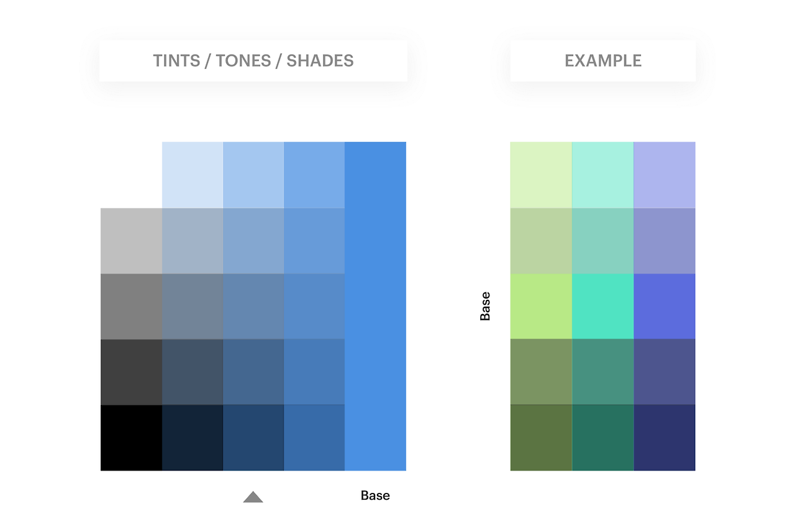Click the EXAMPLE heading label

pos(603,61)
